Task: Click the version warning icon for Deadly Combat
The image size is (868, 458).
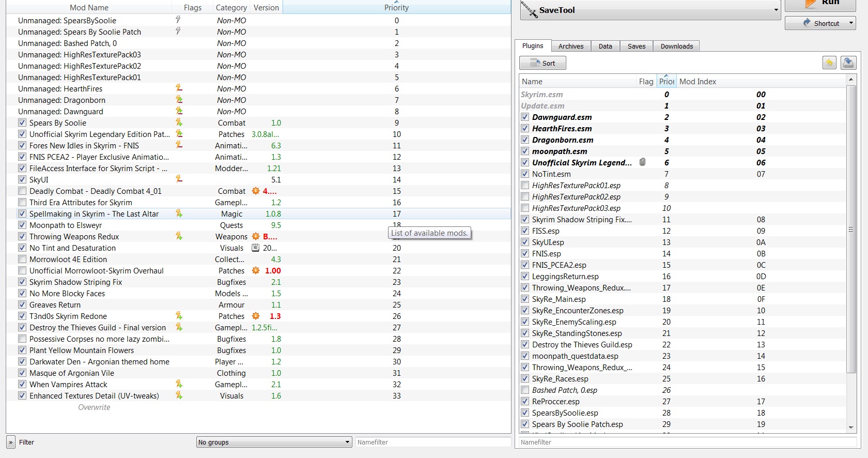Action: [x=256, y=191]
